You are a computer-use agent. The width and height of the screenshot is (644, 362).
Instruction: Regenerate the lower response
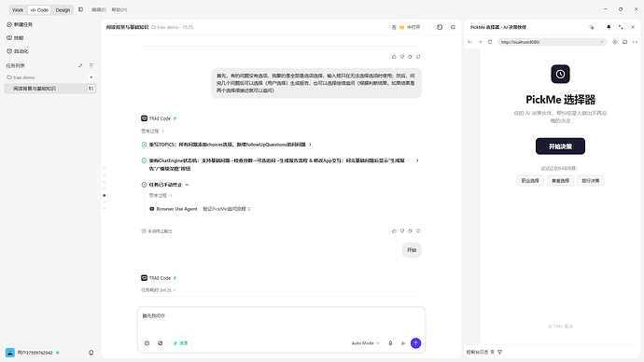(x=418, y=231)
